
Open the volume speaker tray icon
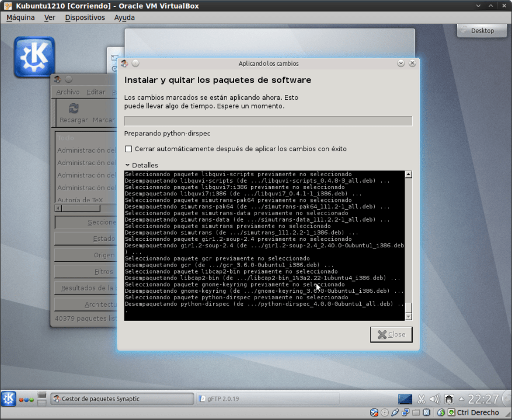[434, 399]
